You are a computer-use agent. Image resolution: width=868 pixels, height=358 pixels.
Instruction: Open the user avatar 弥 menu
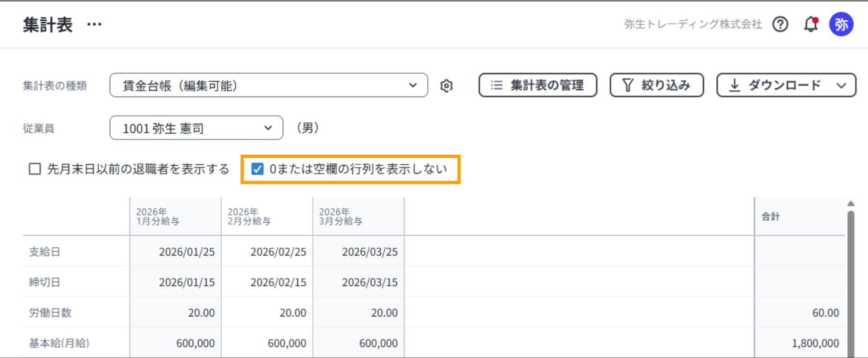pyautogui.click(x=841, y=24)
